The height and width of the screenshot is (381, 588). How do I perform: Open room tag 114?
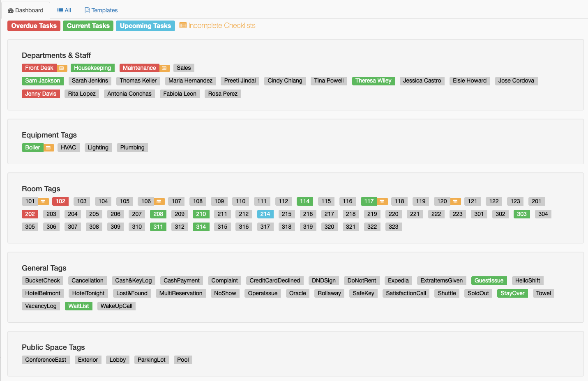(305, 202)
